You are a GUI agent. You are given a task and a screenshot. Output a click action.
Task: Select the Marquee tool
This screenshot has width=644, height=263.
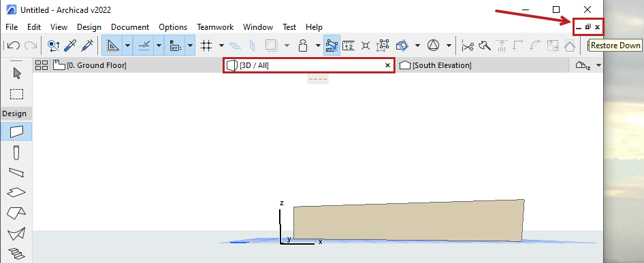(16, 94)
